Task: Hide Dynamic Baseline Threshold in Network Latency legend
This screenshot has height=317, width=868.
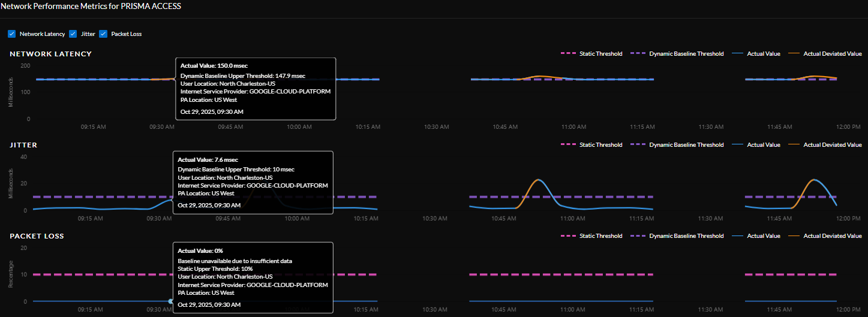Action: [638, 54]
